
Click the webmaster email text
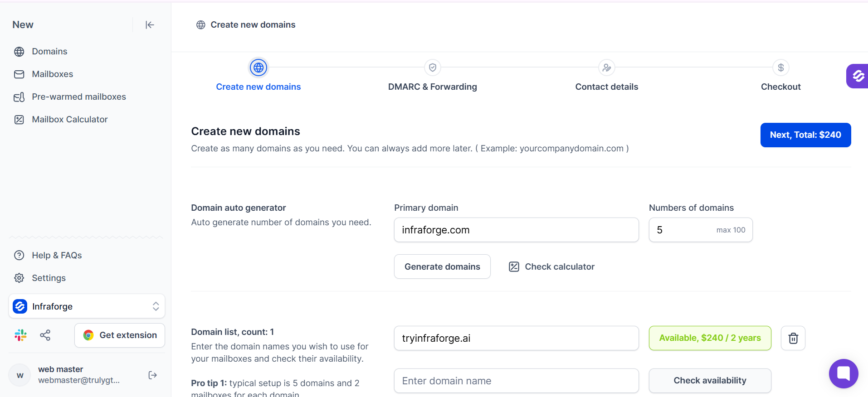coord(79,380)
